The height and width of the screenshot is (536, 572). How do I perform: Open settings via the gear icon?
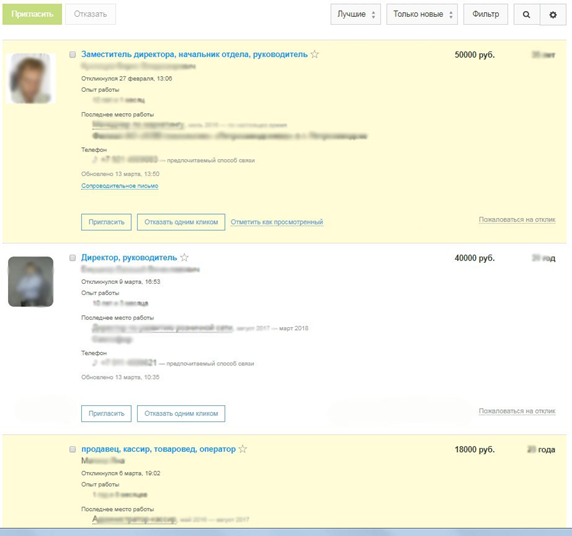pyautogui.click(x=553, y=15)
